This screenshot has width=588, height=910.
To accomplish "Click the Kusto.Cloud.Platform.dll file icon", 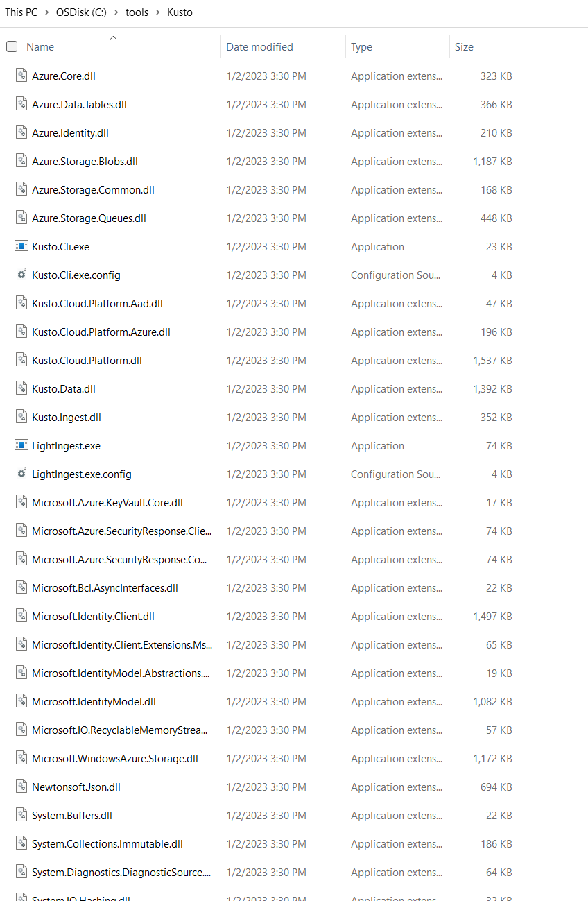I will click(21, 360).
